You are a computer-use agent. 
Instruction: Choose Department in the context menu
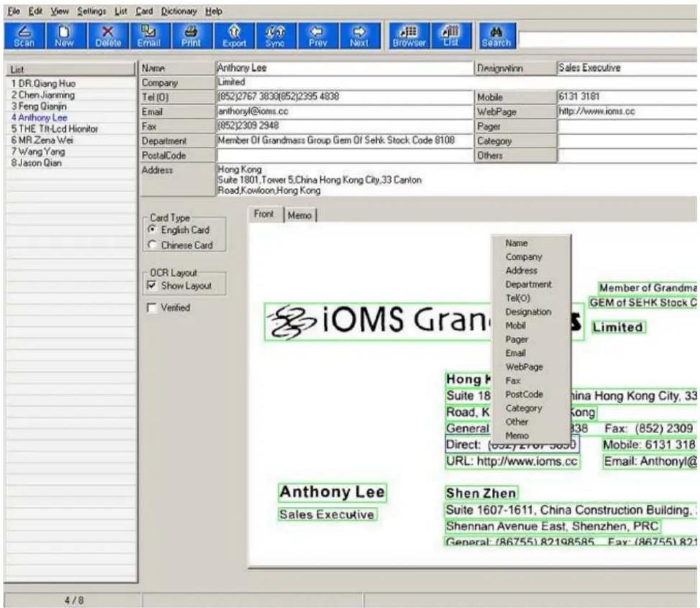tap(531, 284)
